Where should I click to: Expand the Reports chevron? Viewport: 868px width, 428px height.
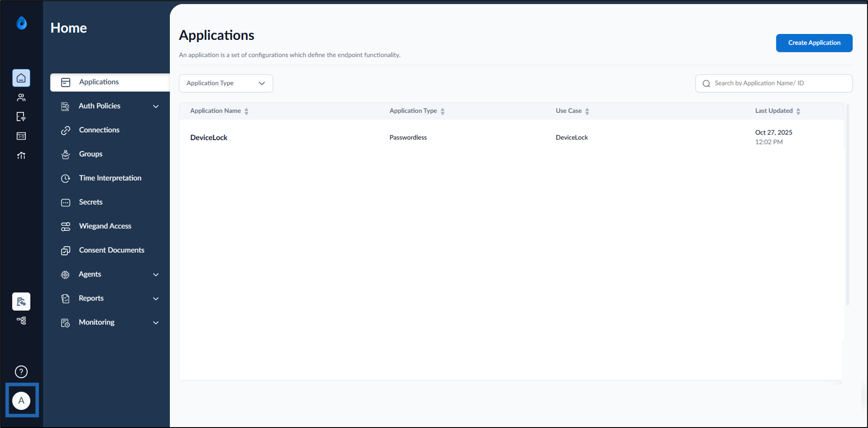156,299
